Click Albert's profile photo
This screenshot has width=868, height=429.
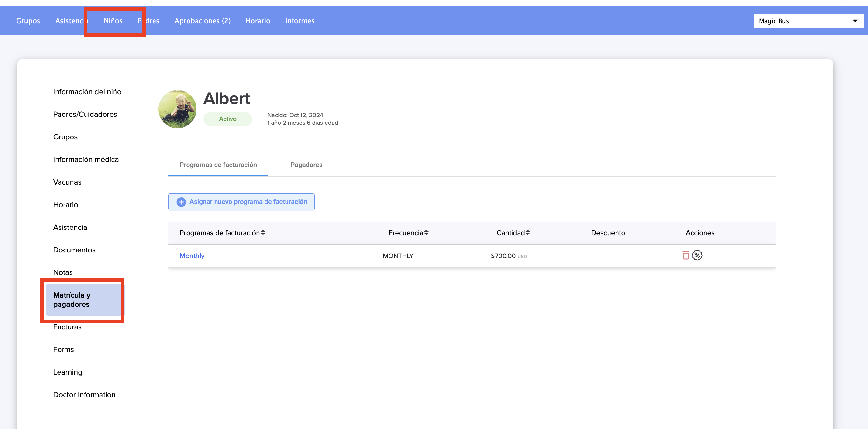pyautogui.click(x=177, y=109)
